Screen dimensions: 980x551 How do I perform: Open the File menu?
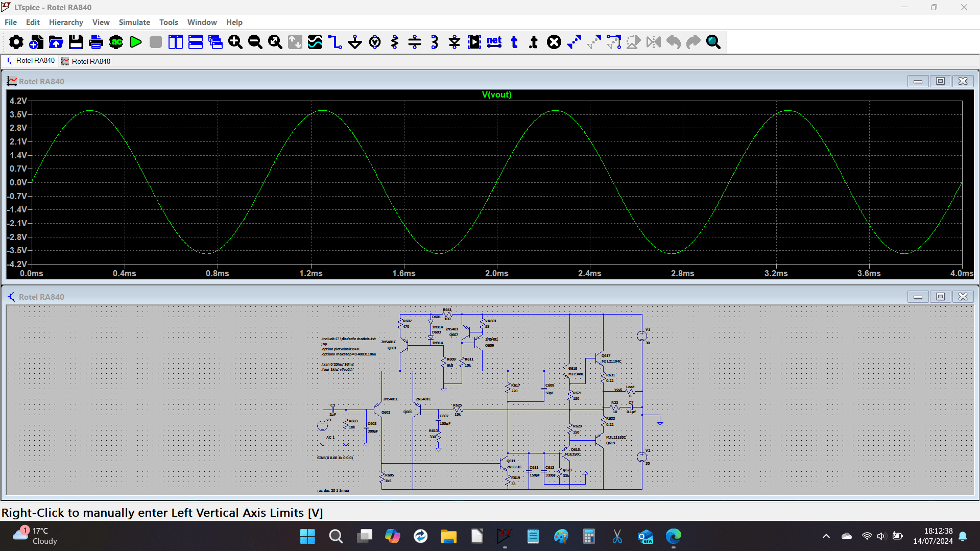point(11,22)
